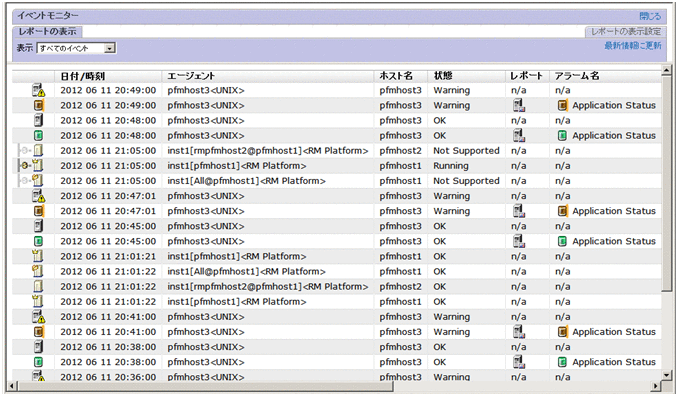Open report icon in 20:49:00 Warning row

pos(519,105)
